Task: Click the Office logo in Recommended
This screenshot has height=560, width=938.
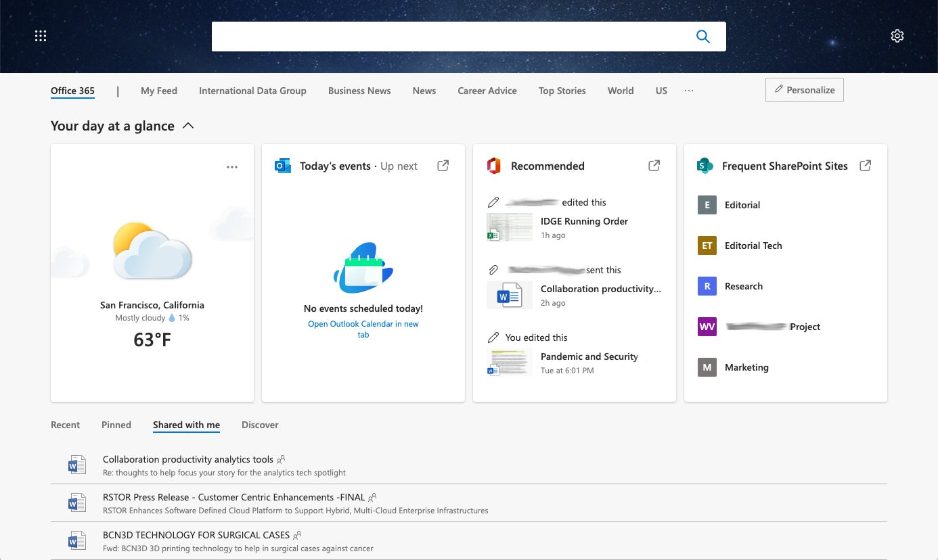Action: (494, 166)
